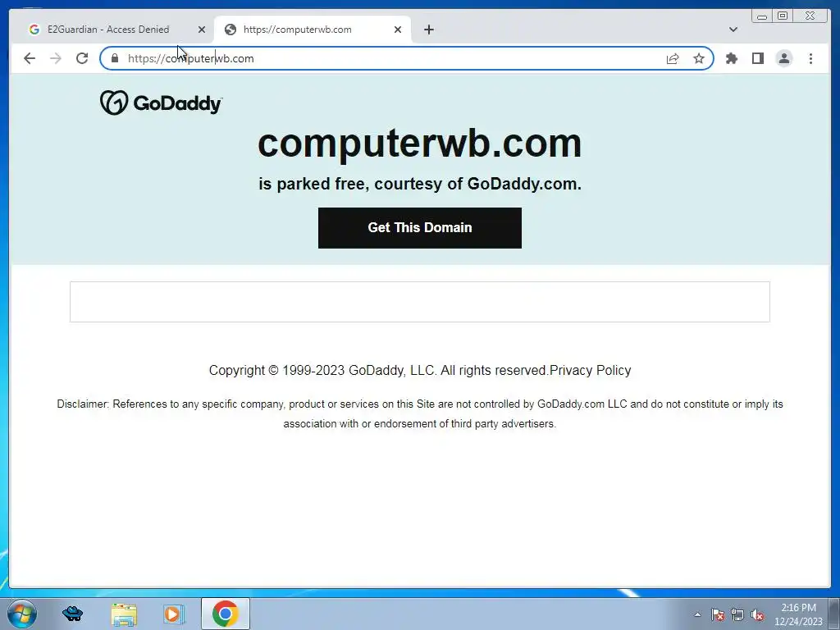The image size is (840, 630).
Task: Reload the page with the refresh icon
Action: tap(82, 58)
